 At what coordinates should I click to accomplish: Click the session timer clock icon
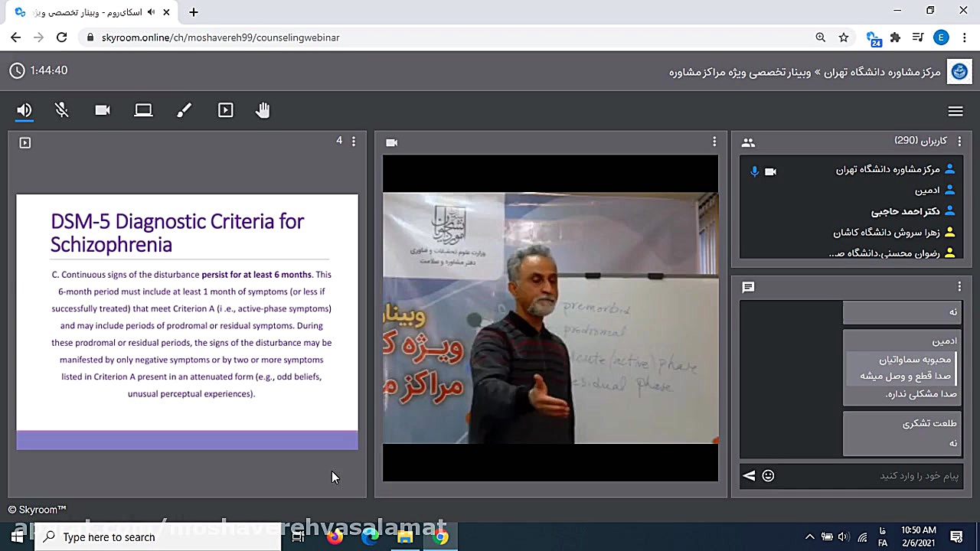(17, 70)
